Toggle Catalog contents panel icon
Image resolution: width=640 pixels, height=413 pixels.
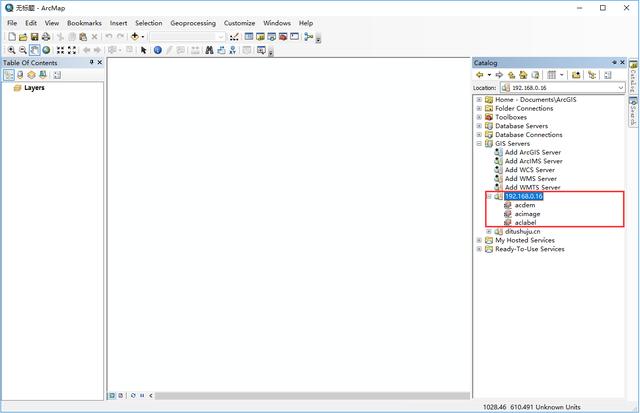coord(592,75)
